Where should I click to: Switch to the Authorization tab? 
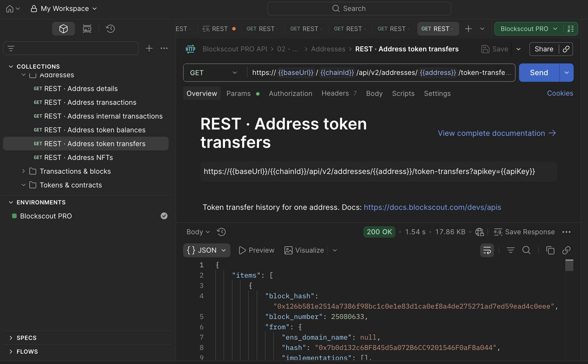click(291, 94)
